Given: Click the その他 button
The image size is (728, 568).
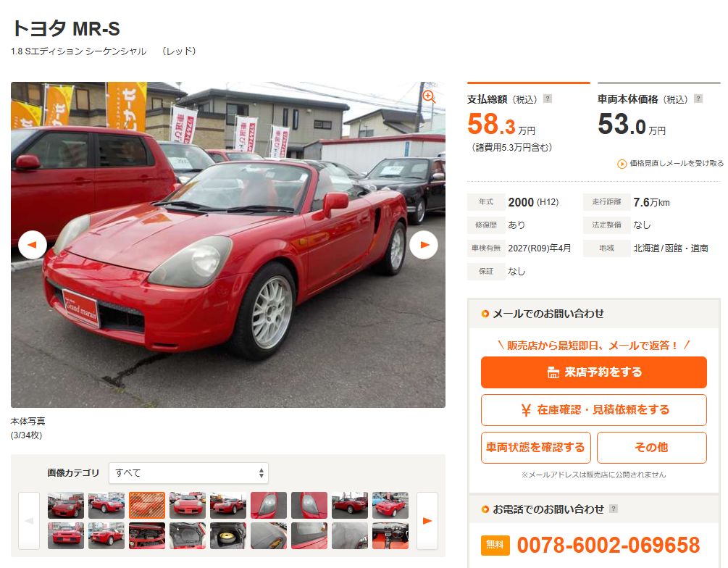Looking at the screenshot, I should (x=652, y=448).
